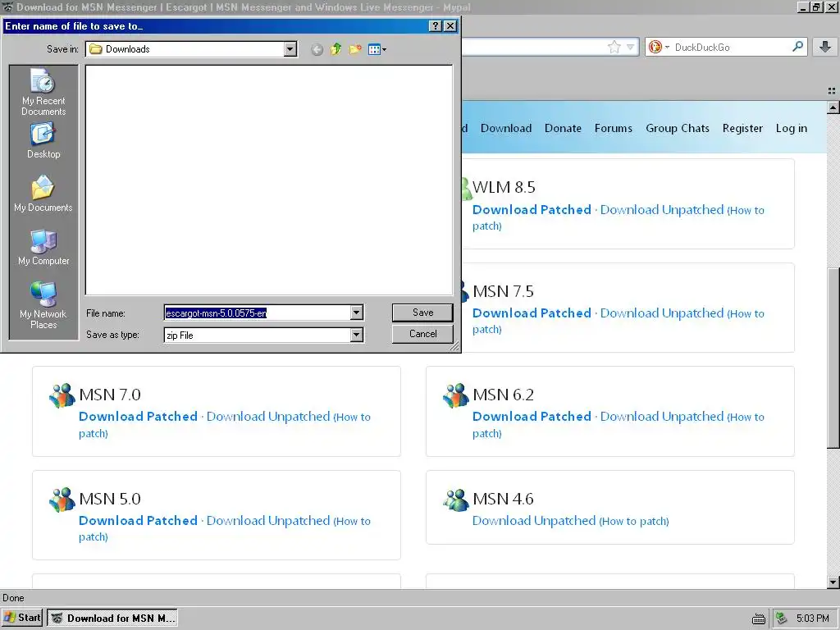The height and width of the screenshot is (630, 840).
Task: Click the MSN 7.0 messenger logo
Action: click(62, 395)
